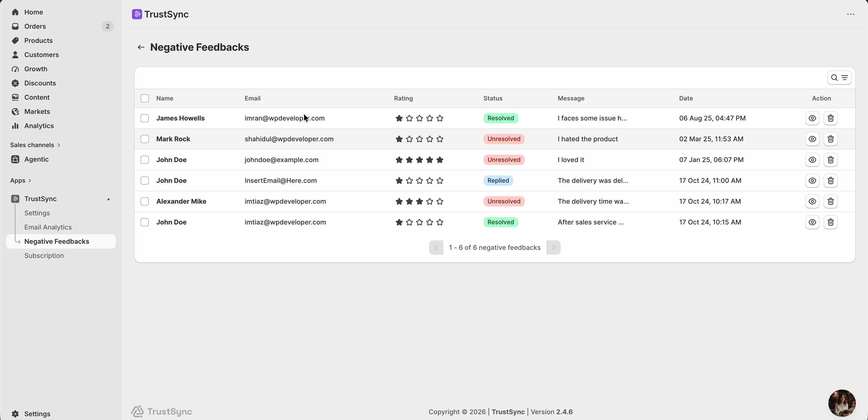Select Negative Feedbacks submenu item
The image size is (868, 420).
pyautogui.click(x=61, y=241)
